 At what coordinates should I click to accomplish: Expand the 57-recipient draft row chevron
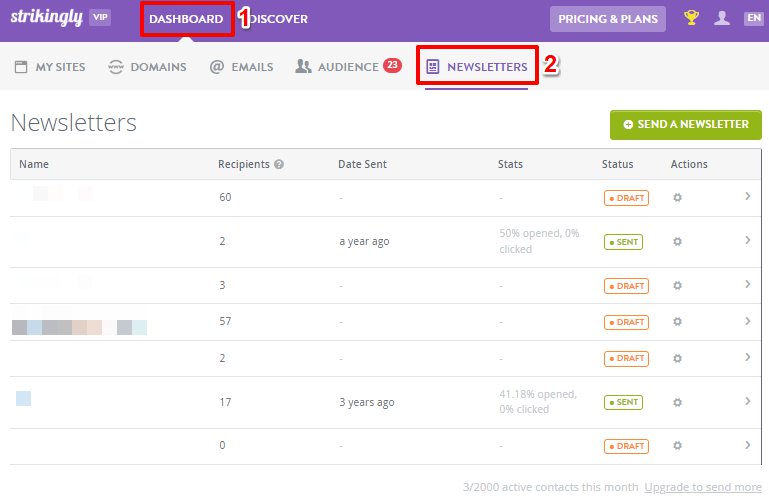747,321
